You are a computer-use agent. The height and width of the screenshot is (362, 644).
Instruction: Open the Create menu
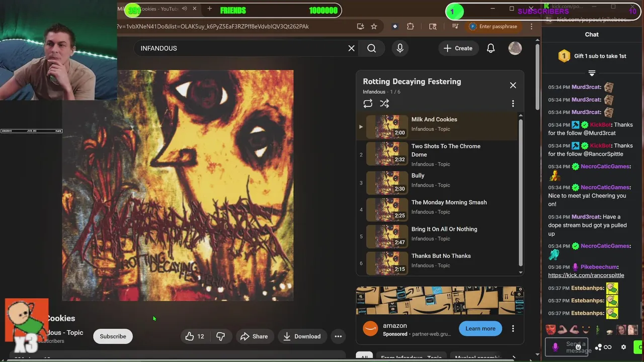click(x=458, y=48)
